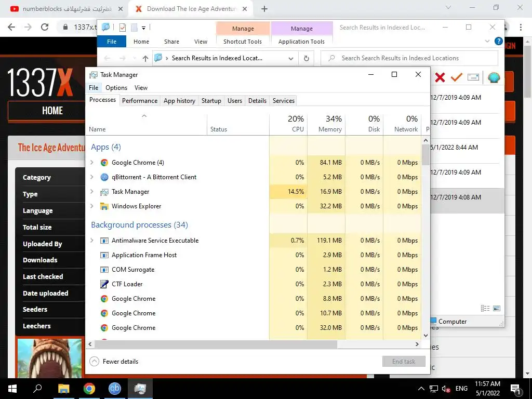Expand the Task Manager process group
Viewport: 532px width, 399px height.
[91, 192]
